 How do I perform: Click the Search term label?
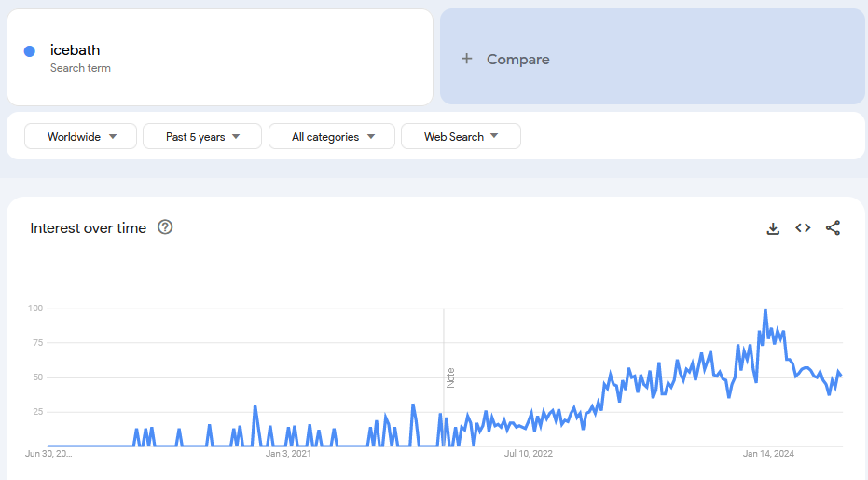tap(80, 68)
